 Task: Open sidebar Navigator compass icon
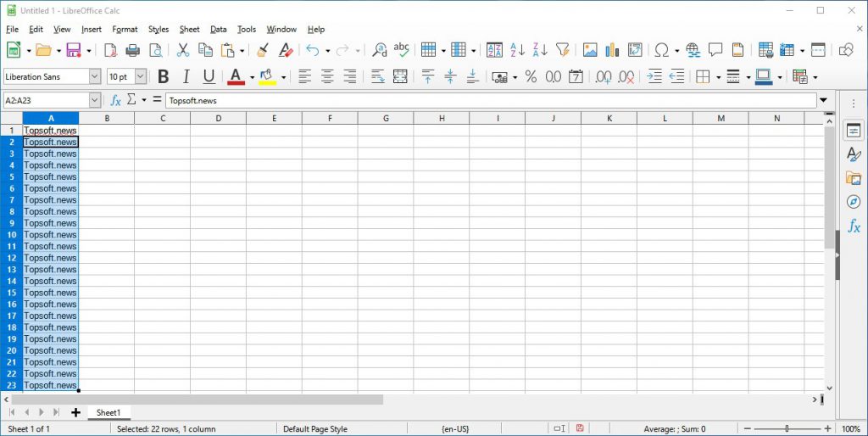point(854,202)
